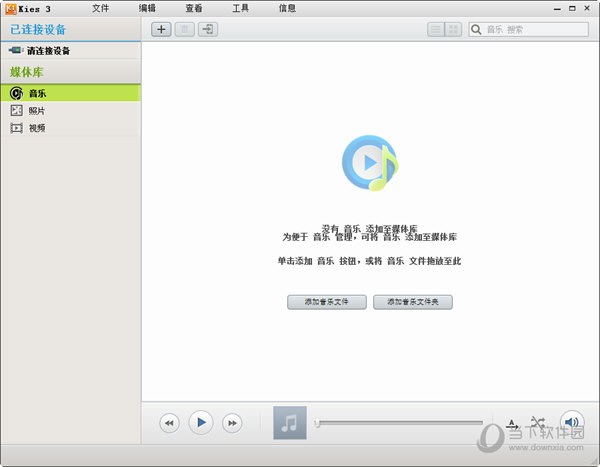
Task: Click the large music player icon
Action: click(x=370, y=163)
